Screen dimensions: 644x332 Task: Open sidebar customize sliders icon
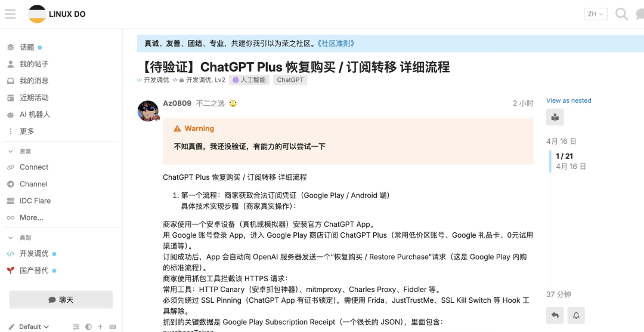click(x=76, y=327)
